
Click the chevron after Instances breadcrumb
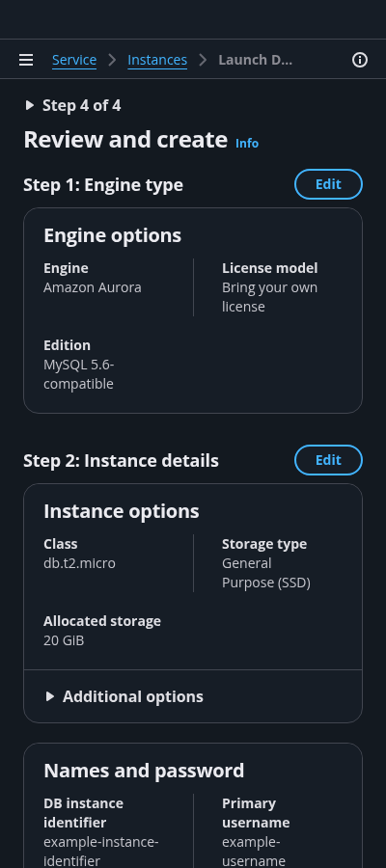click(203, 60)
